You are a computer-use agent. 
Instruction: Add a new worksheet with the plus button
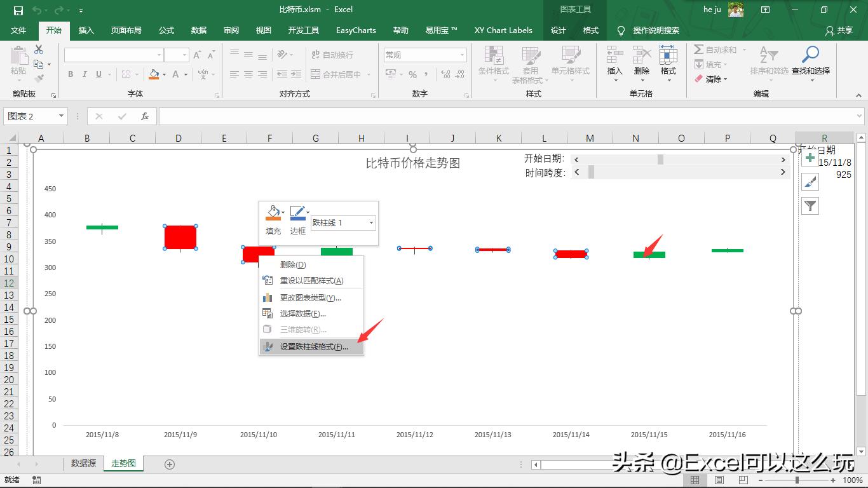pyautogui.click(x=169, y=464)
